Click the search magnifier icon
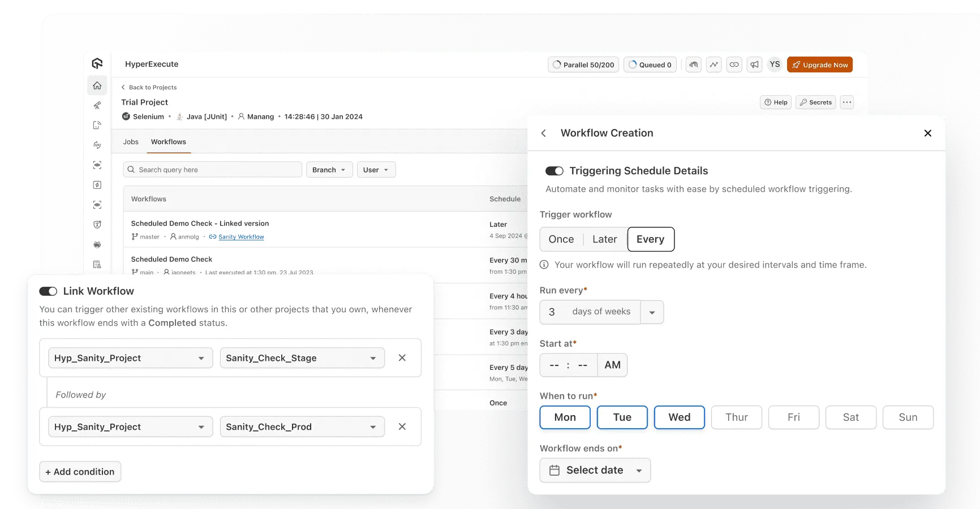The height and width of the screenshot is (509, 980). point(131,170)
